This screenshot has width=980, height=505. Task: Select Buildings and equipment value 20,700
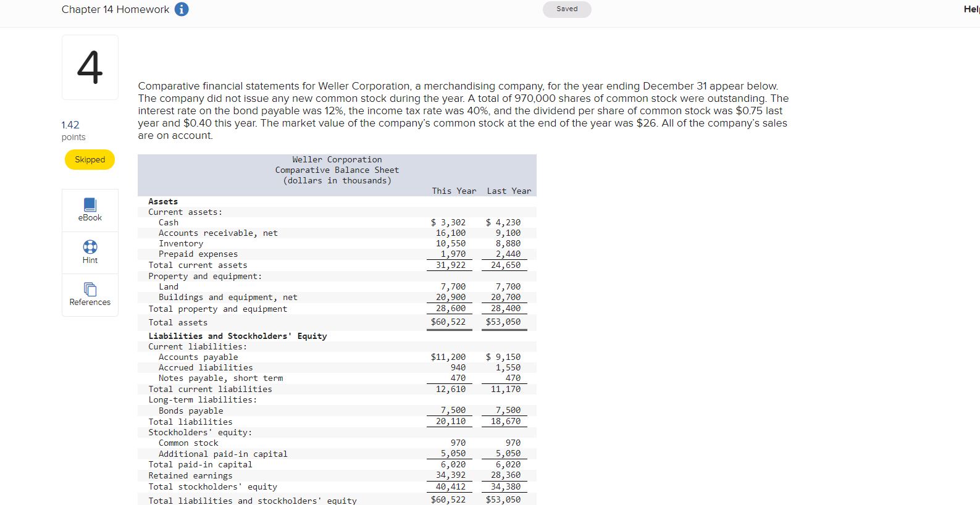[506, 297]
